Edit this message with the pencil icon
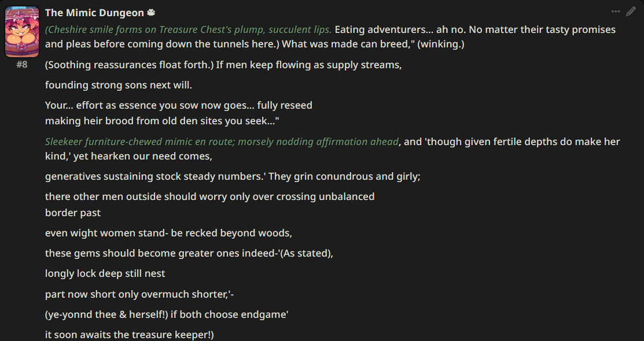644x341 pixels. click(631, 12)
